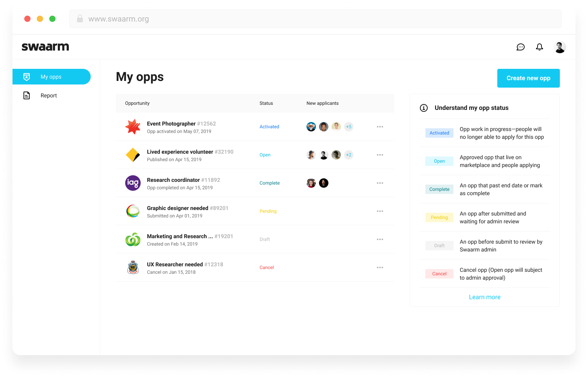Viewport: 588px width, 377px height.
Task: Click the Report document icon in sidebar
Action: pos(27,95)
